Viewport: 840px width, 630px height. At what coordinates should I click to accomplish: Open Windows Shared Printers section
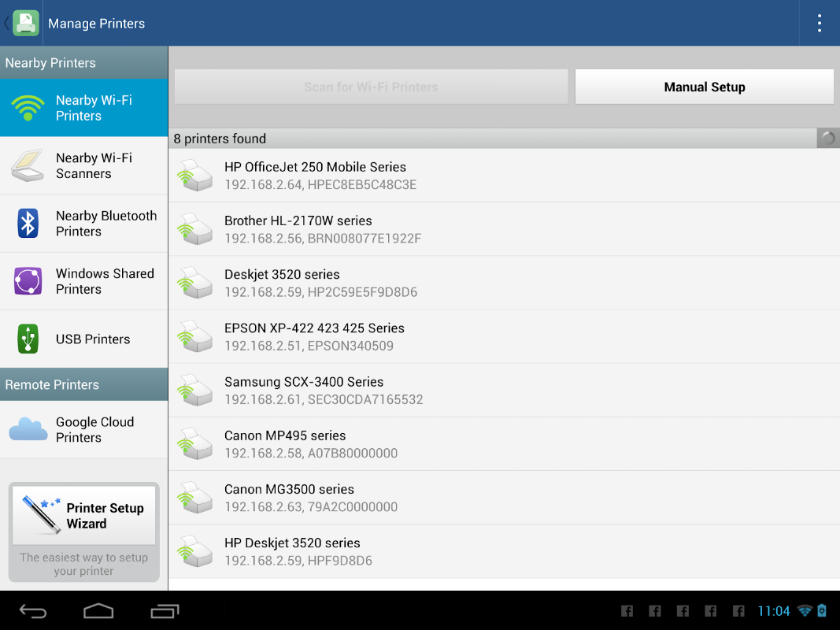84,281
